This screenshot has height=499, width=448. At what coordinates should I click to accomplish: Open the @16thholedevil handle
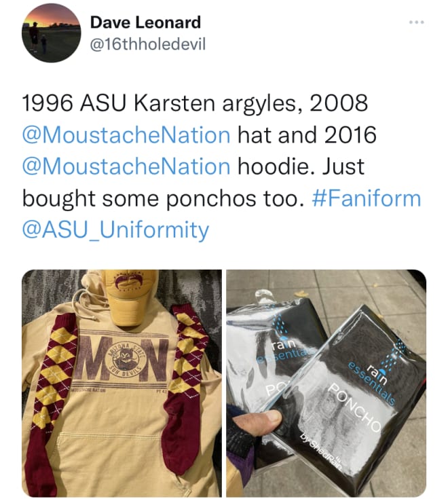click(x=148, y=44)
